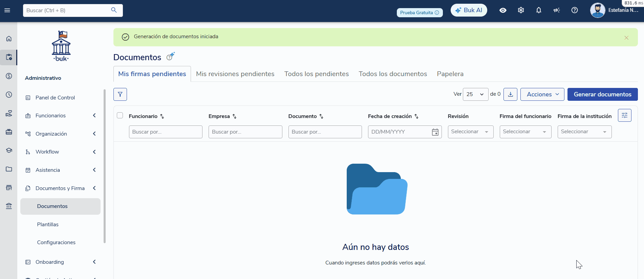Expand the Asistencia menu
The image size is (644, 279).
point(61,170)
